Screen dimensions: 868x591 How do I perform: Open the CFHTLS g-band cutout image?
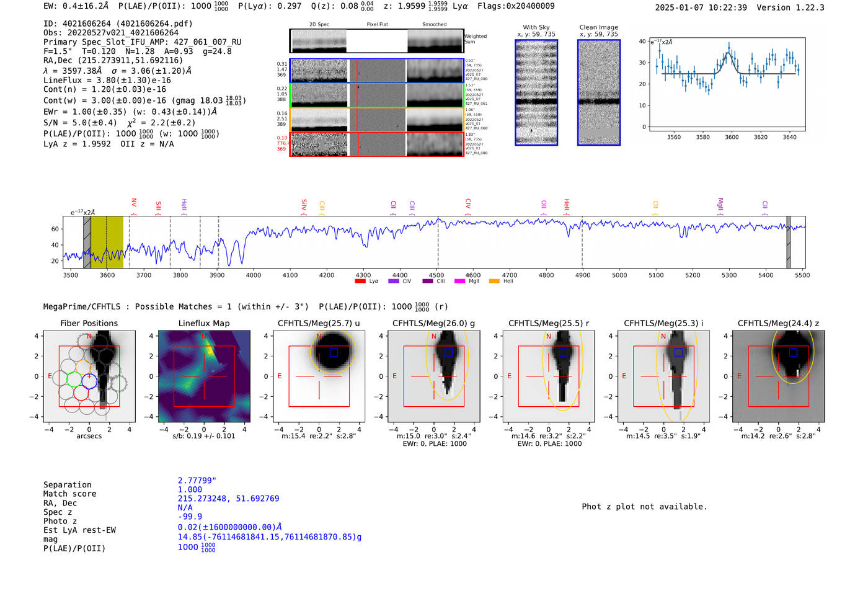[x=434, y=376]
